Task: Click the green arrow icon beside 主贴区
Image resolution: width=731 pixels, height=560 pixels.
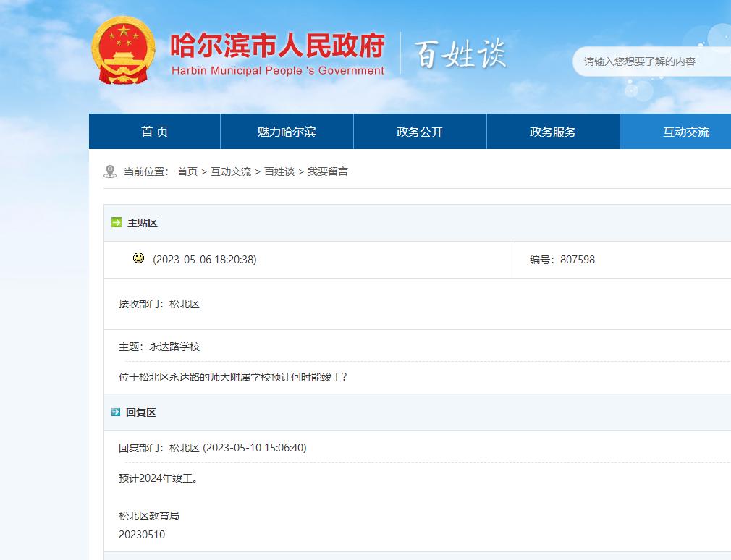Action: click(116, 222)
